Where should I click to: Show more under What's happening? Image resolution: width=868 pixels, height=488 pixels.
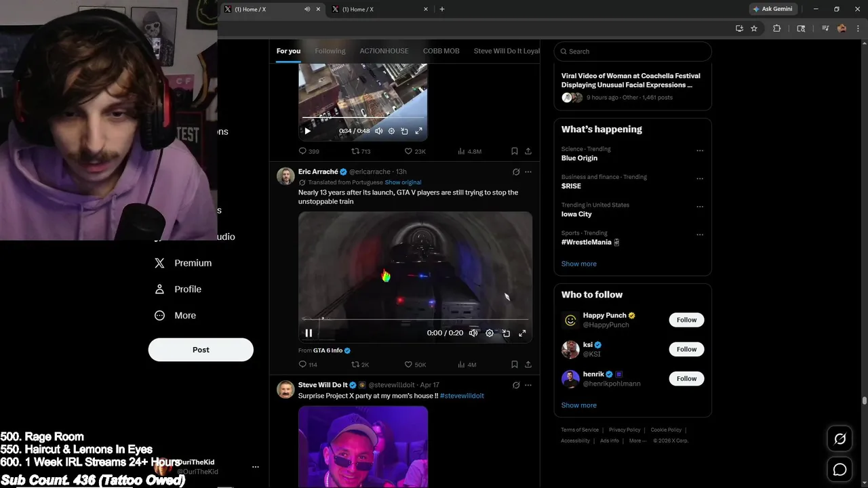[579, 264]
